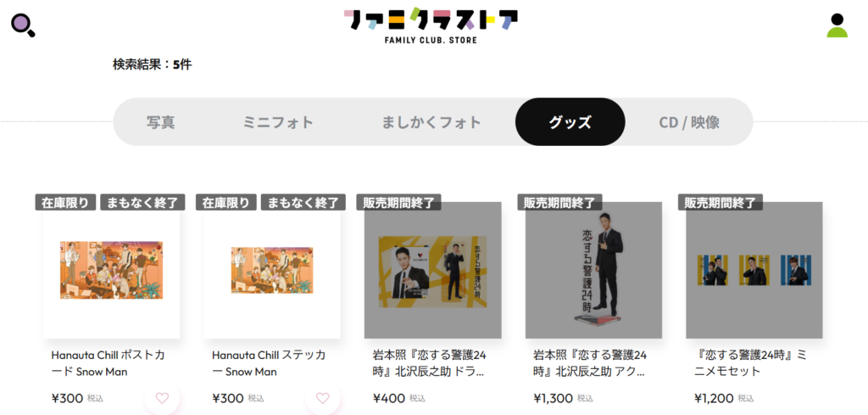Open the user account icon
Viewport: 868px width, 415px height.
pyautogui.click(x=837, y=25)
